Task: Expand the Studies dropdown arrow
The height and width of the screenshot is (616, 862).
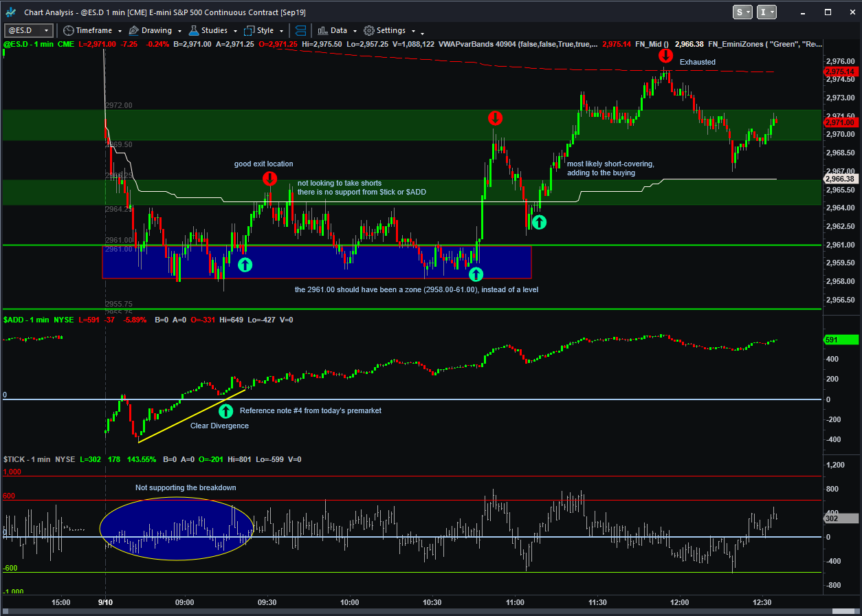Action: tap(235, 31)
